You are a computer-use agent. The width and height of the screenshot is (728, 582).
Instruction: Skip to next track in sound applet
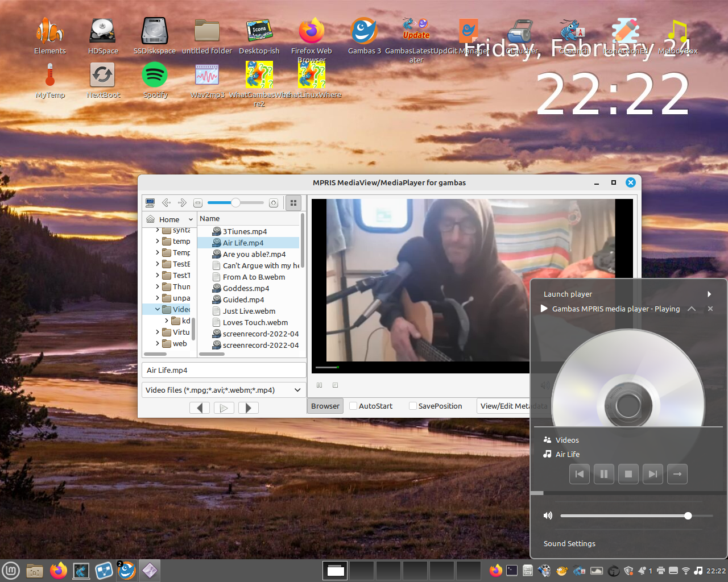click(653, 474)
